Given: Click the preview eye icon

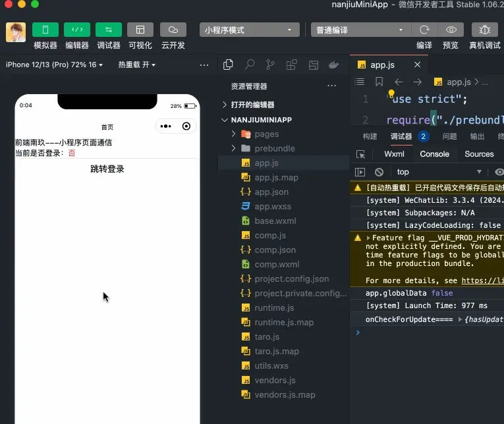Looking at the screenshot, I should coord(451,30).
